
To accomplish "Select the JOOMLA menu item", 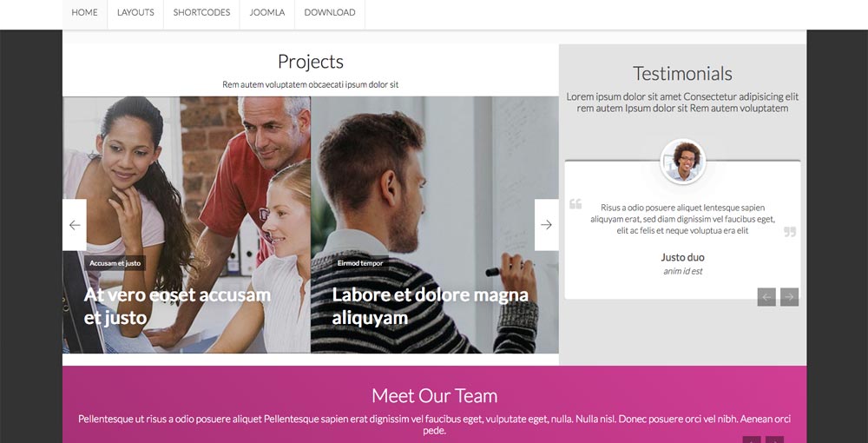I will click(267, 13).
